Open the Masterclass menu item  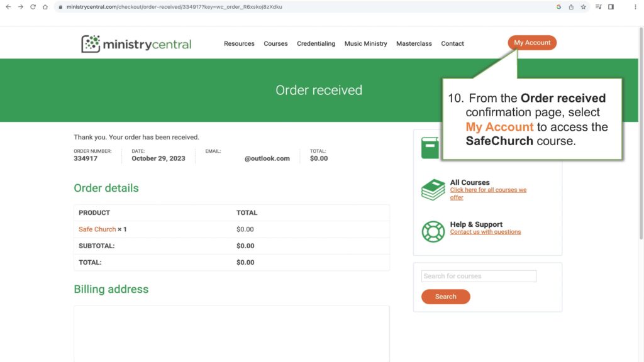(414, 43)
